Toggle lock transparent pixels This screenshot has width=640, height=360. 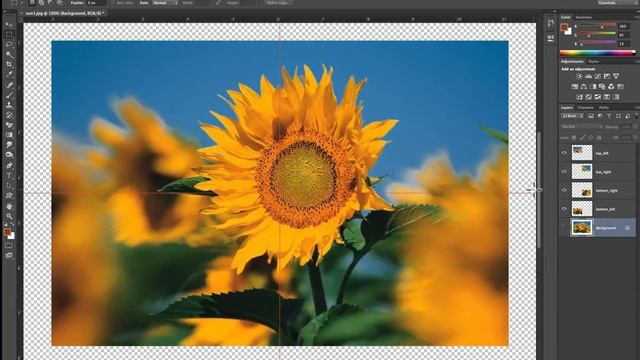(x=574, y=138)
